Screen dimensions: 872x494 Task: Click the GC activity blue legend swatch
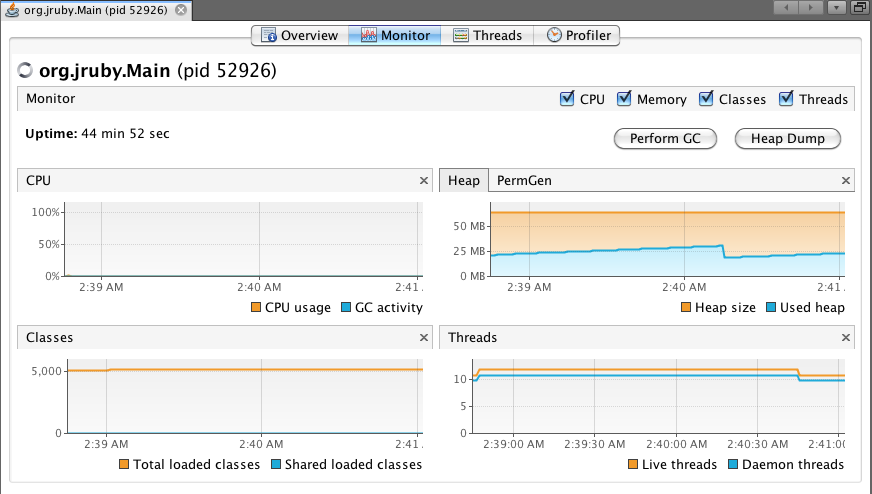tap(346, 307)
